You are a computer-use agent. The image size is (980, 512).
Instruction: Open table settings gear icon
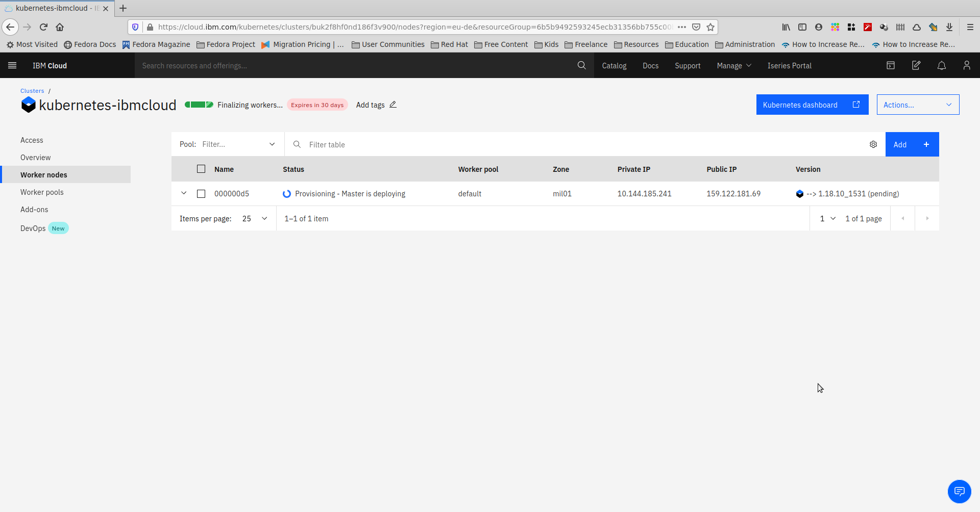pyautogui.click(x=873, y=144)
